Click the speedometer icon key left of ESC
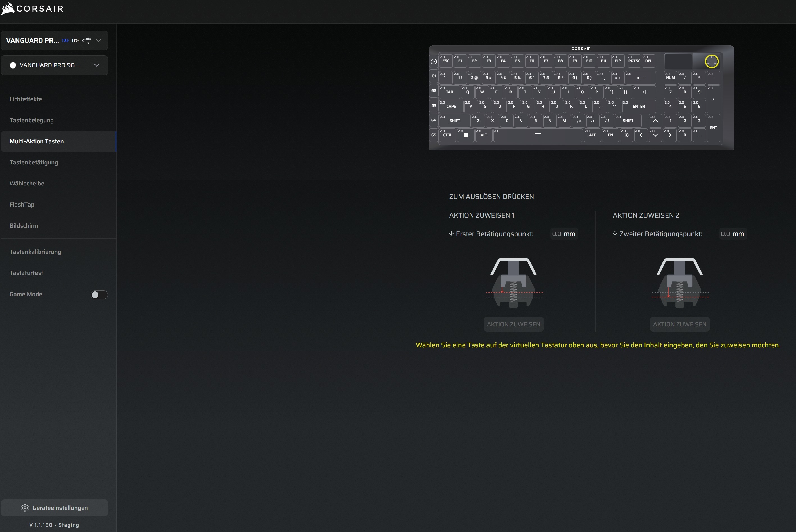 pos(434,62)
